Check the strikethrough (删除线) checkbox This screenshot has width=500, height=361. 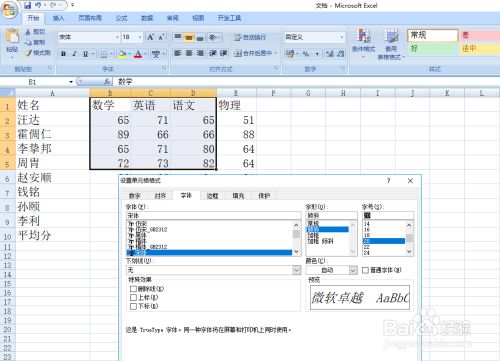(x=133, y=289)
